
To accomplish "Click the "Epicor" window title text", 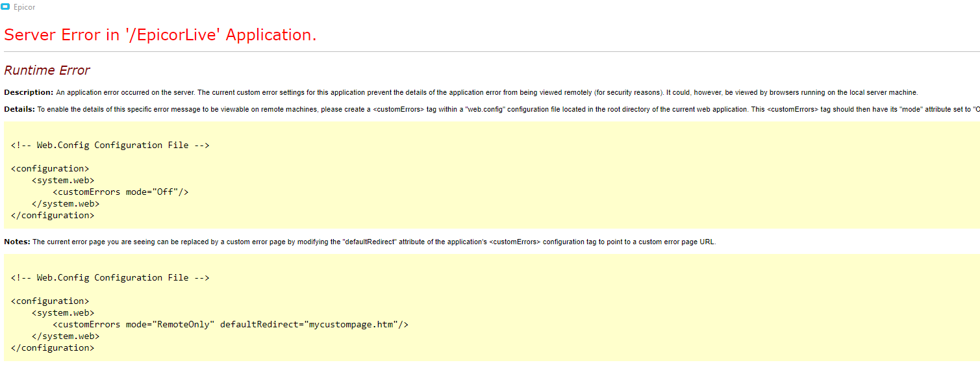I will [25, 7].
